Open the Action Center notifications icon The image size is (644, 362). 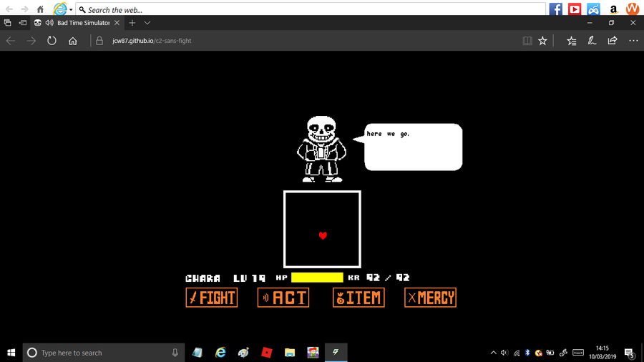click(629, 353)
